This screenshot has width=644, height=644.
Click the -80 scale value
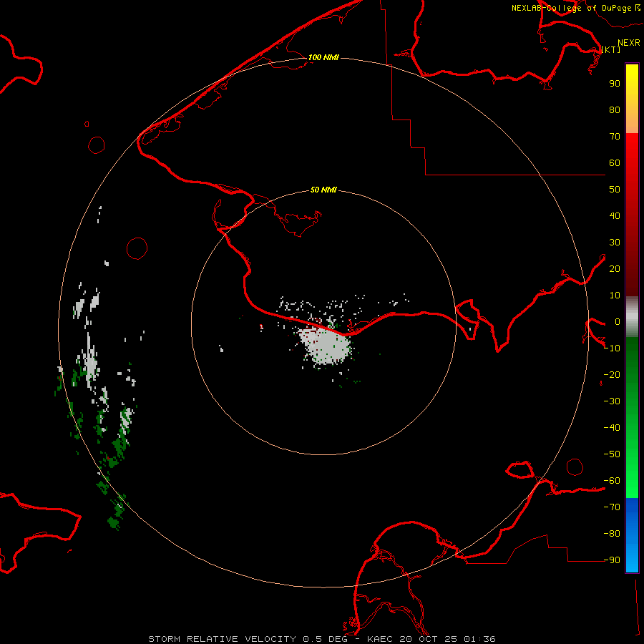[x=612, y=534]
